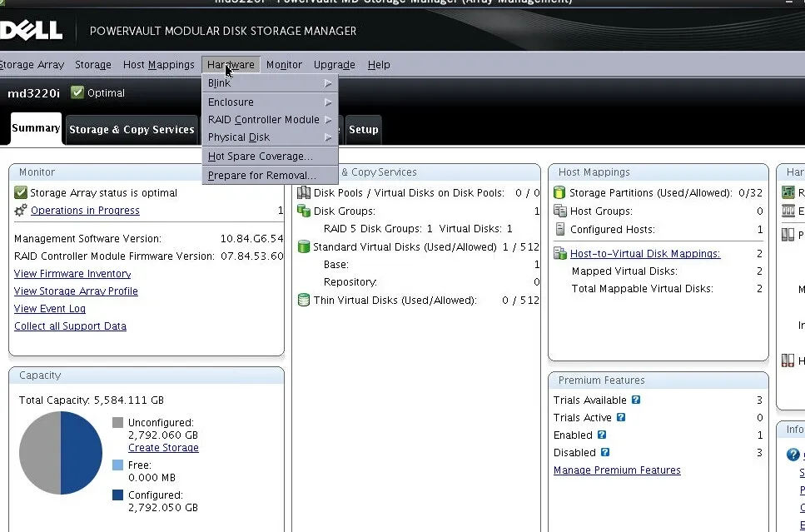The height and width of the screenshot is (532, 805).
Task: Open View Firmware Inventory link
Action: click(72, 274)
